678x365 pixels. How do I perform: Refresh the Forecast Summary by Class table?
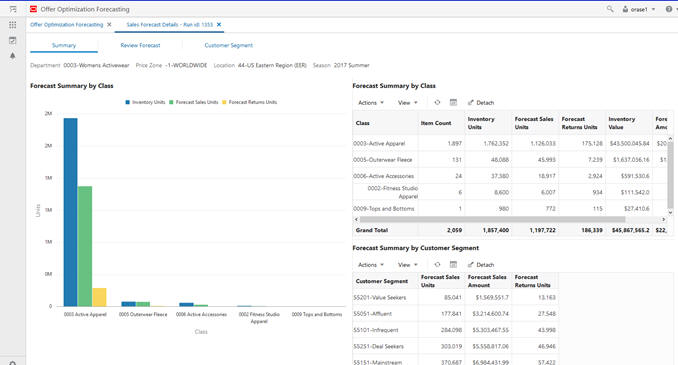[x=437, y=102]
